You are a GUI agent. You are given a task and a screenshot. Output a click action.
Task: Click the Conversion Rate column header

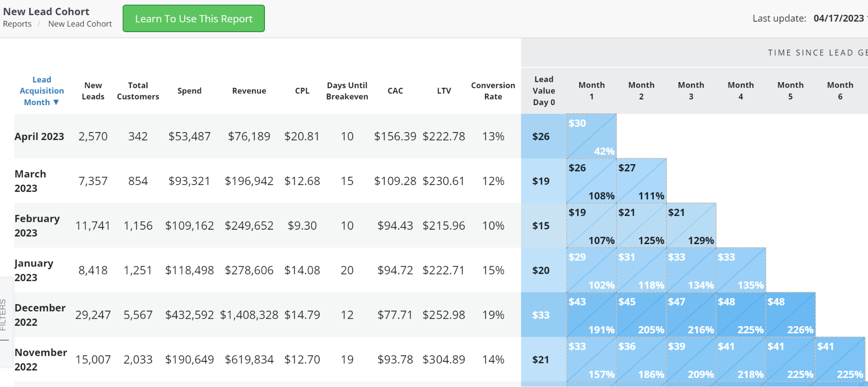(493, 91)
